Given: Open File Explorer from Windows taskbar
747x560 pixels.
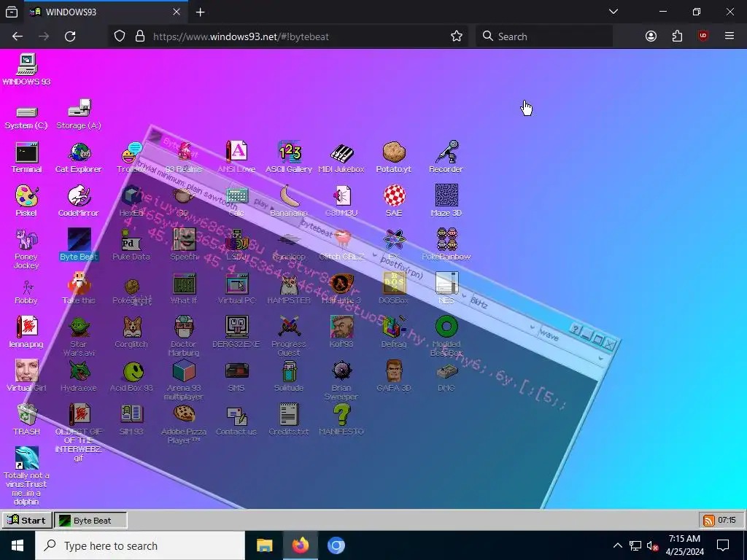Looking at the screenshot, I should [264, 545].
